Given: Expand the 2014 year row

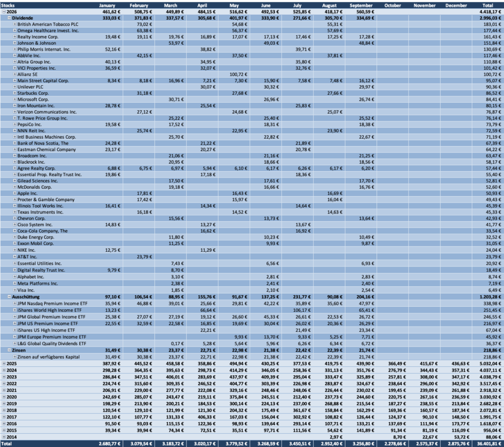Looking at the screenshot, I should pos(4,437).
